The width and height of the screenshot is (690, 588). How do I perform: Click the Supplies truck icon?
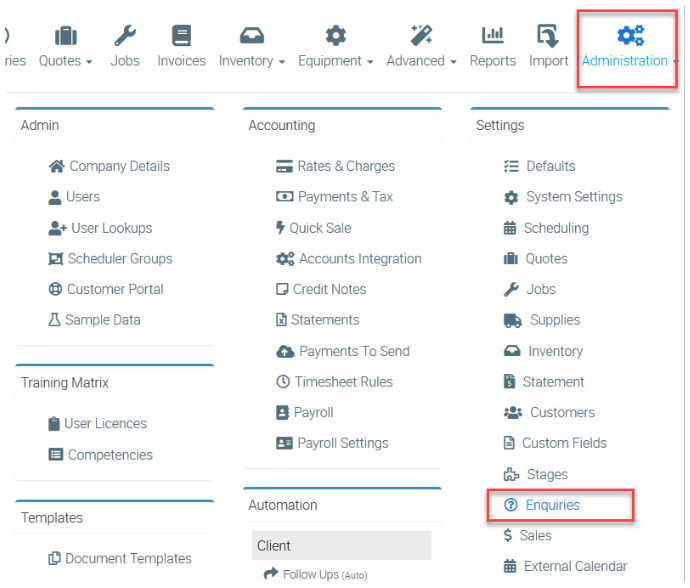tap(512, 321)
